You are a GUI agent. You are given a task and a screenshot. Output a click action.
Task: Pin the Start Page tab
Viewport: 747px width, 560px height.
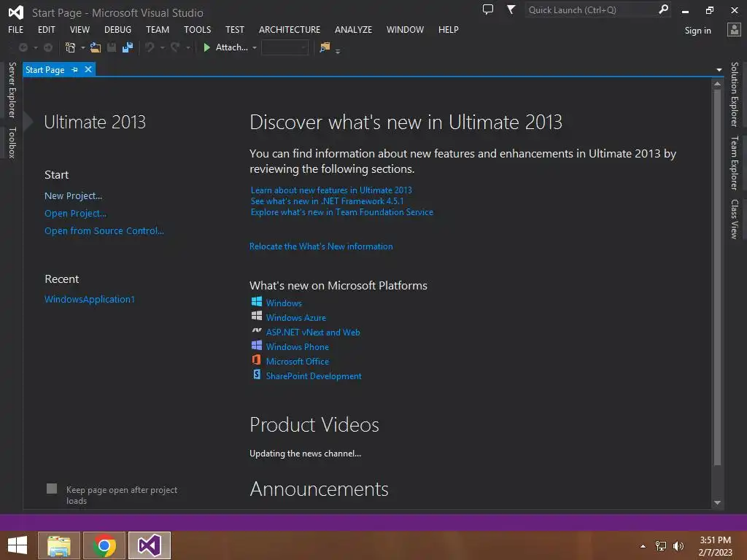click(75, 70)
